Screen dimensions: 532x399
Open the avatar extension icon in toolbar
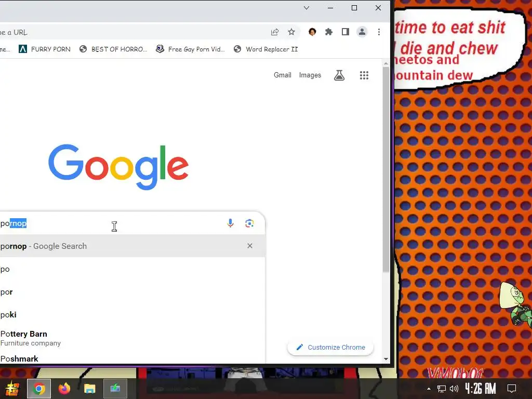(312, 32)
